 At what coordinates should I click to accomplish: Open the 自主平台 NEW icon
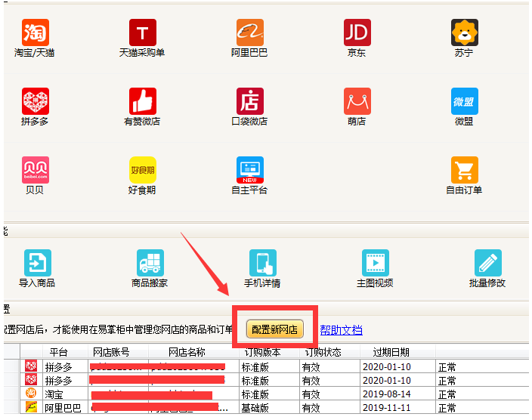[249, 170]
